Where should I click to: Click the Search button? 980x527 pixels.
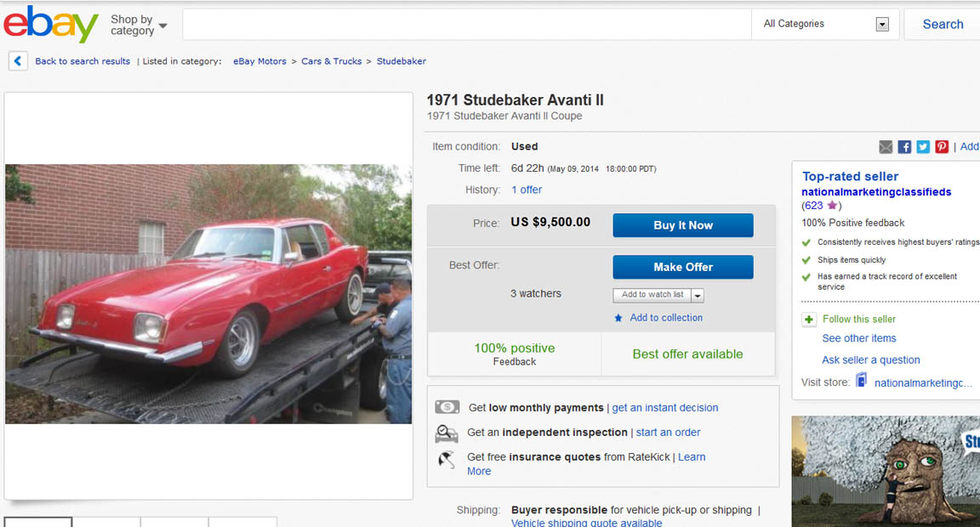(943, 24)
